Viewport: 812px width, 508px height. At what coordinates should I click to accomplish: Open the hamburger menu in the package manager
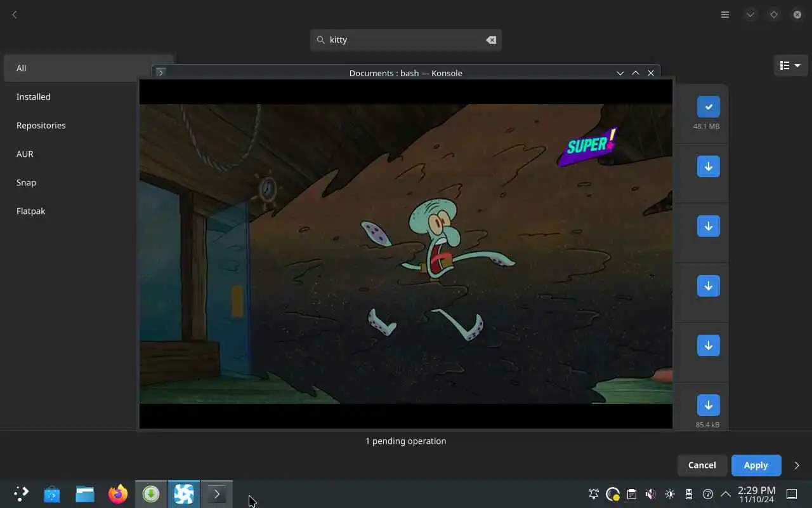click(725, 15)
